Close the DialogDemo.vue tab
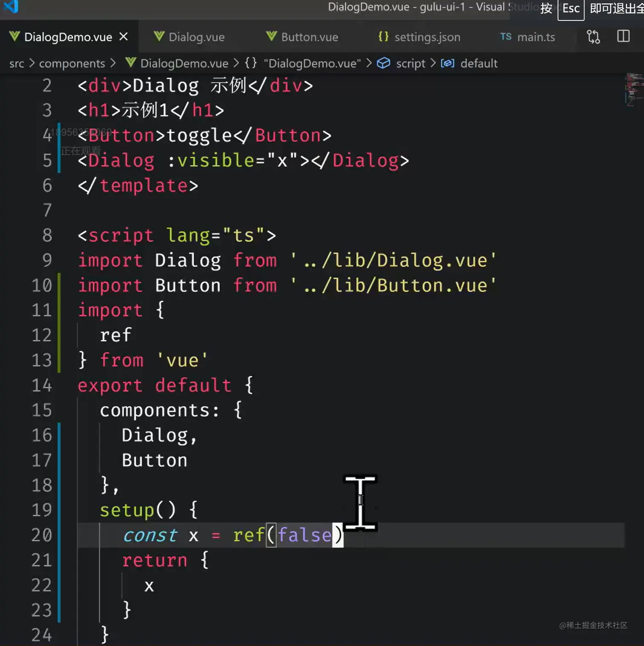The image size is (644, 646). pos(124,37)
